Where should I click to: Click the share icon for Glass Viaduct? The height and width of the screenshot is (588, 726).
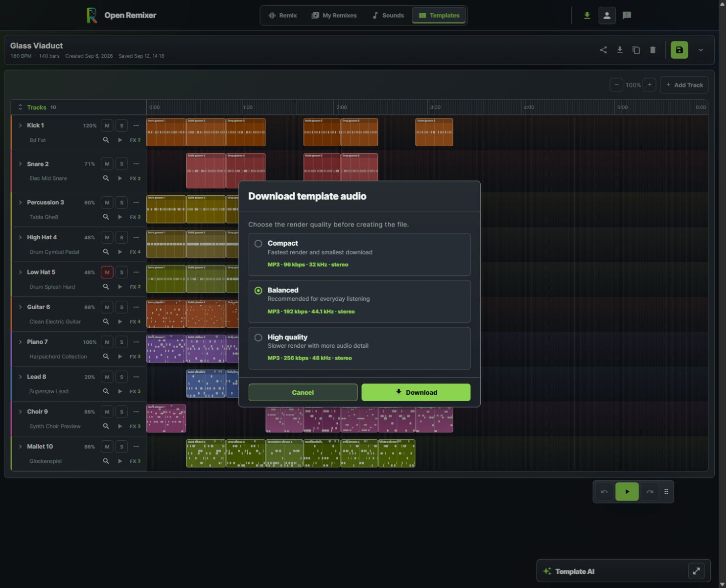603,50
